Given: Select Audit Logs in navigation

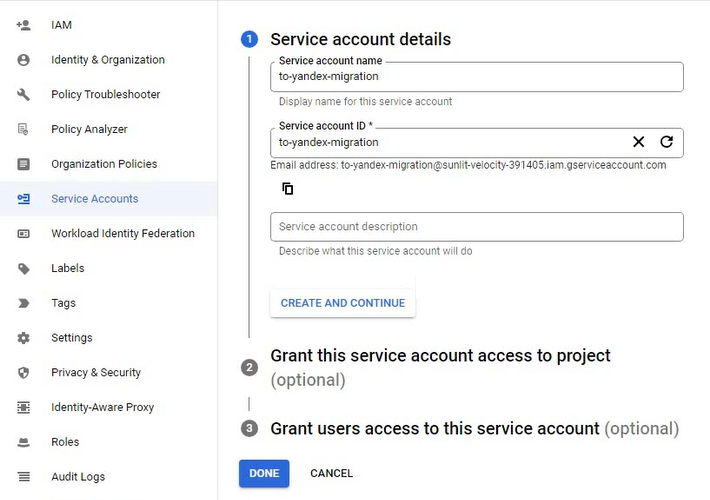Looking at the screenshot, I should 78,477.
